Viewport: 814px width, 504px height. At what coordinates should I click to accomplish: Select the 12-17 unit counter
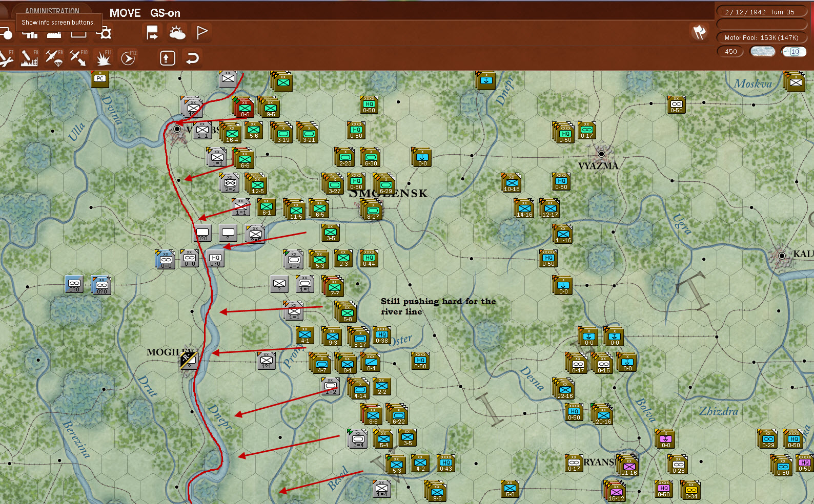coord(550,208)
